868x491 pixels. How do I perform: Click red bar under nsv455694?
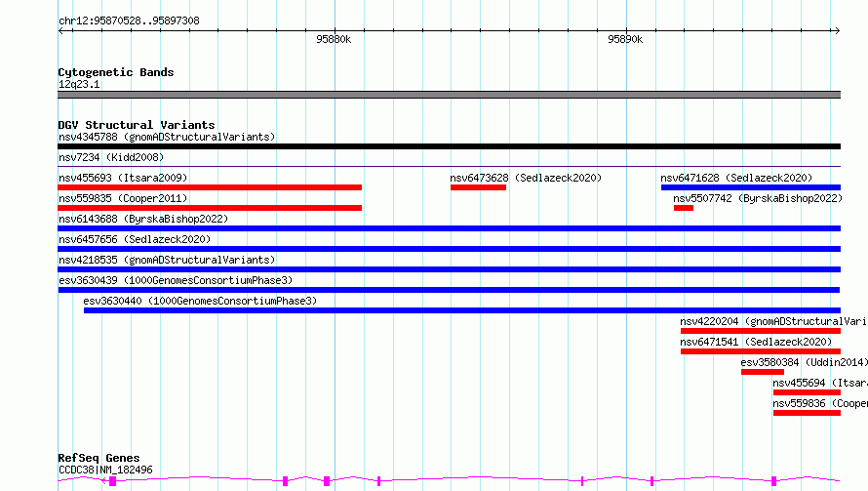tap(808, 392)
